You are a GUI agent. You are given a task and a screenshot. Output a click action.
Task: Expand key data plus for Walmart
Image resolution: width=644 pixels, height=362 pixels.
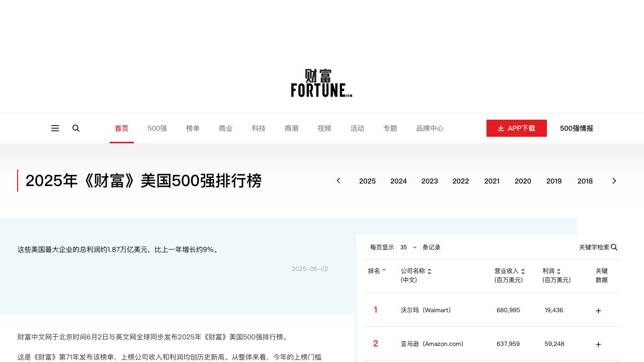click(598, 311)
